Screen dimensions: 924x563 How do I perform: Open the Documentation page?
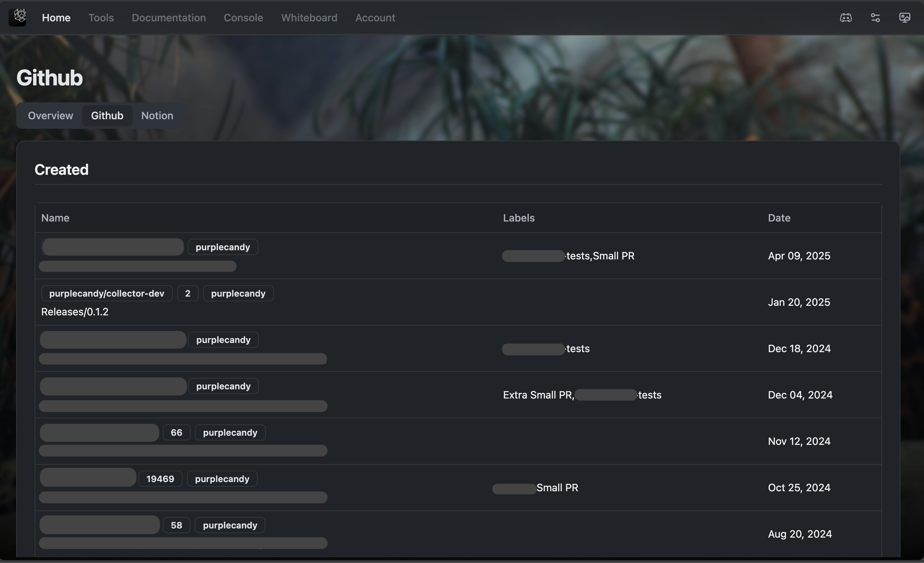click(169, 18)
